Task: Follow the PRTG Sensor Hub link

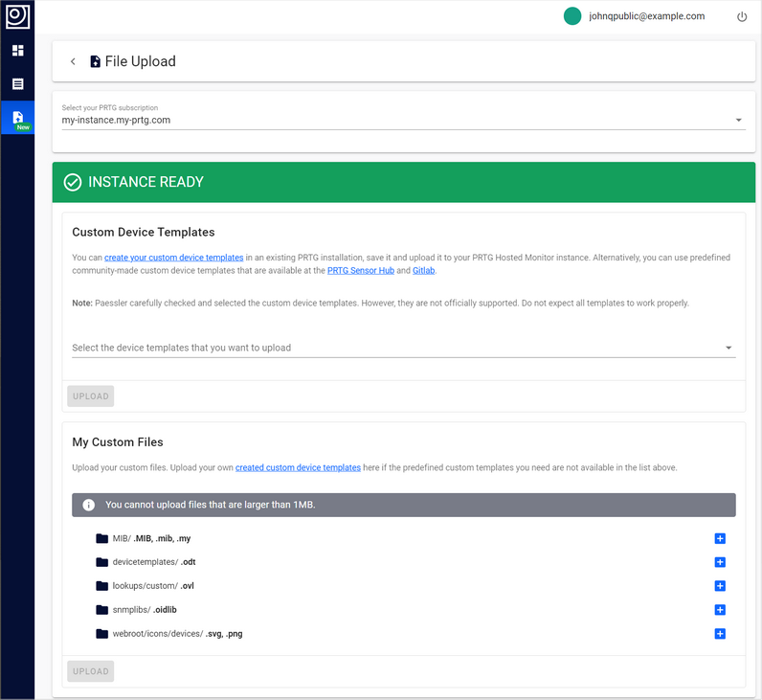Action: [x=360, y=271]
